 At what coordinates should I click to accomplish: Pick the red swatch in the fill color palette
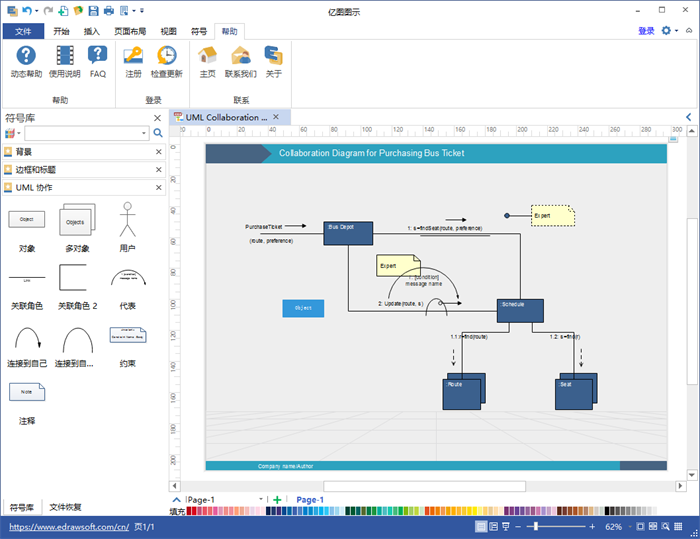pos(189,511)
